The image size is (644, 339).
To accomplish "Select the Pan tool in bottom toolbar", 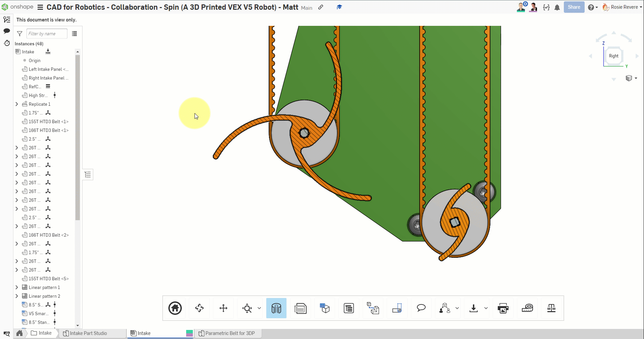I will point(223,308).
